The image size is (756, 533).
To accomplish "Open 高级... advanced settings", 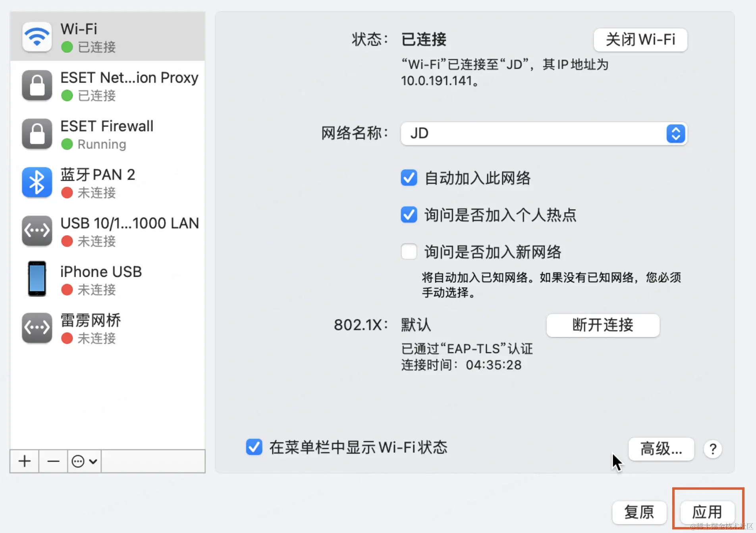I will point(661,449).
